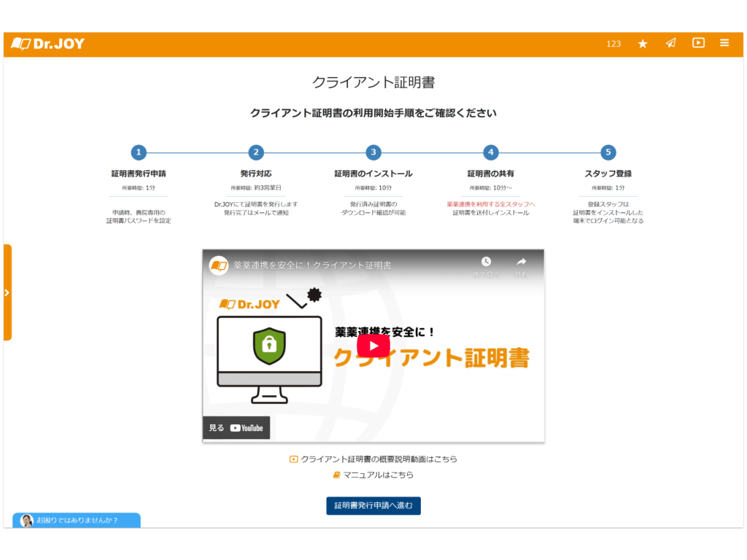Viewport: 747px width, 560px height.
Task: Open the お困りではありませんか chat widget
Action: pyautogui.click(x=77, y=520)
